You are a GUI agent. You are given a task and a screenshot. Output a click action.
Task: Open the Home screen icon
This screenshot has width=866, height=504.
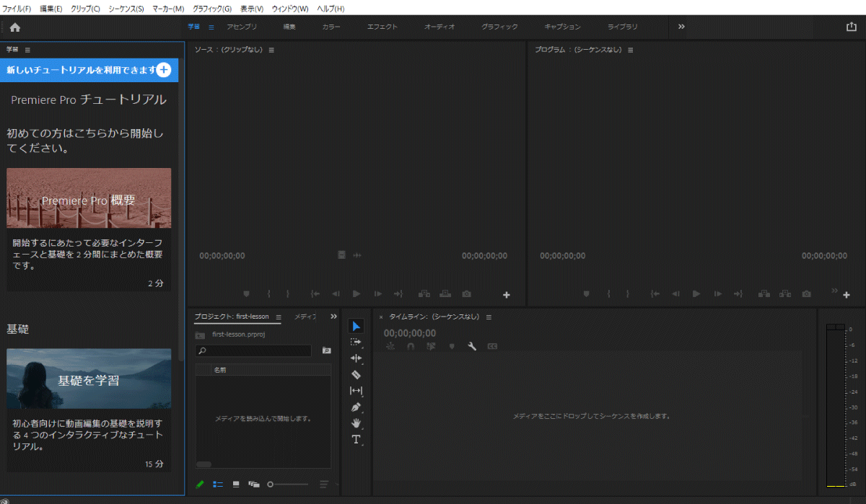click(14, 27)
